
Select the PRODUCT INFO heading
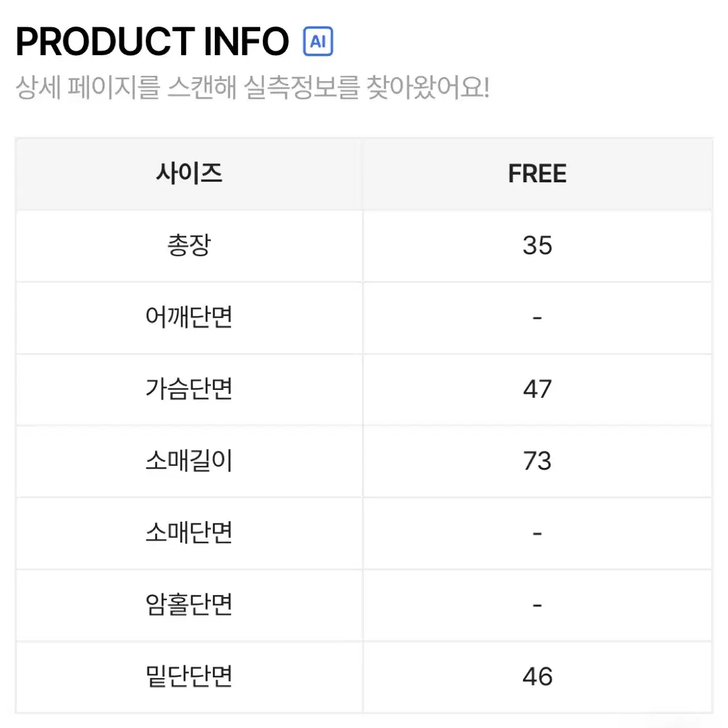tap(152, 42)
